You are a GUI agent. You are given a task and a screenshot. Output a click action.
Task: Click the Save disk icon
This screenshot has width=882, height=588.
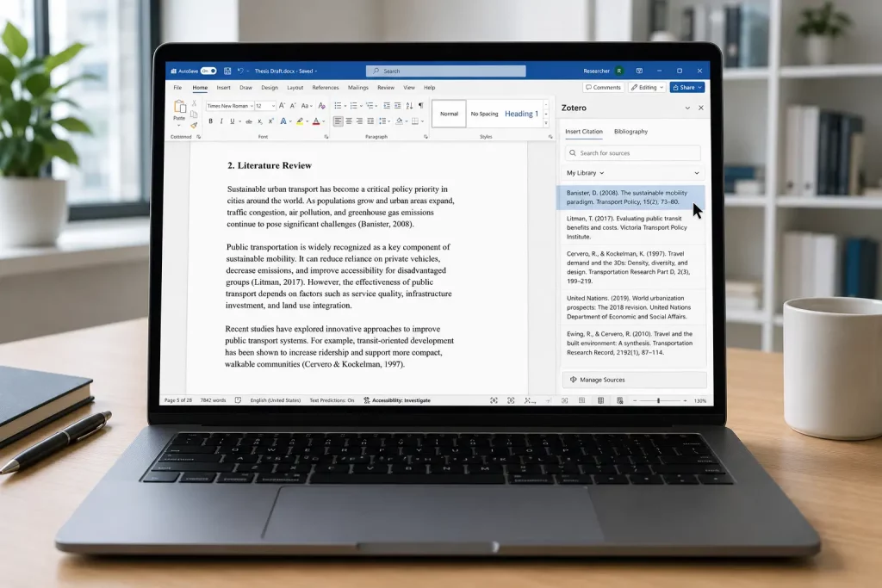click(x=227, y=71)
